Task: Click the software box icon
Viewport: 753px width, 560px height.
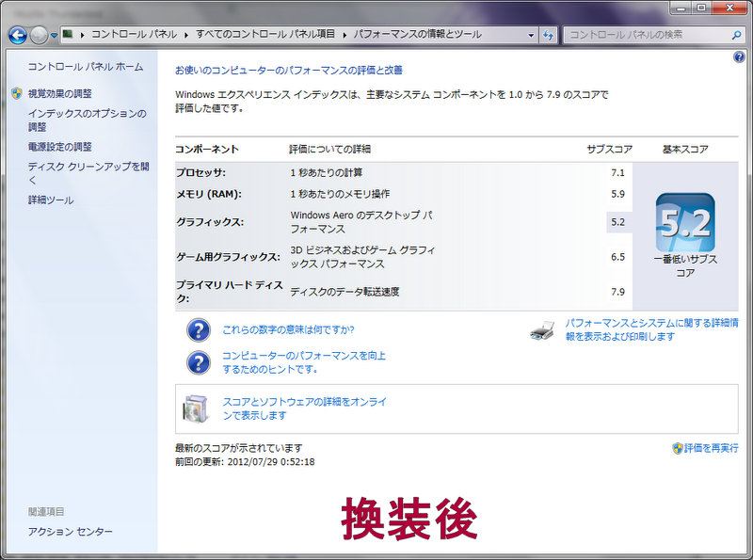Action: click(x=197, y=409)
